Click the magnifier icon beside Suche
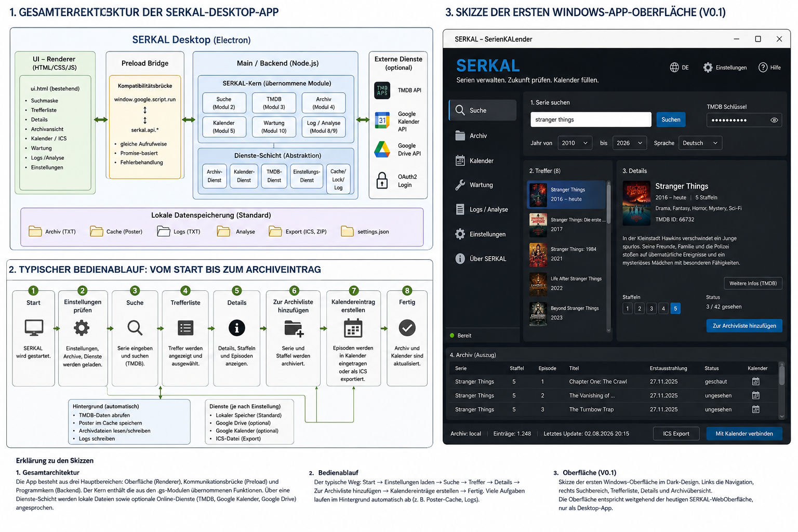Image resolution: width=798 pixels, height=532 pixels. pos(460,110)
